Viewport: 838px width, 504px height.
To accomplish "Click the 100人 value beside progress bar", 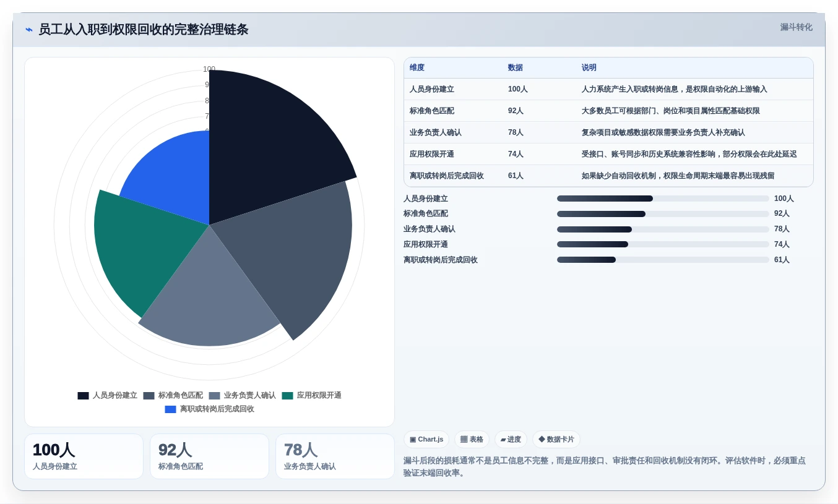I will 784,199.
